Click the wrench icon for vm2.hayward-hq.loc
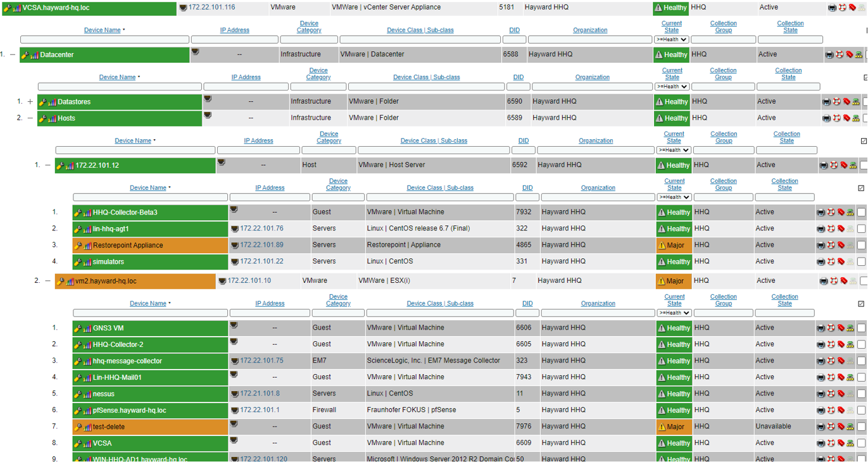 coord(60,282)
